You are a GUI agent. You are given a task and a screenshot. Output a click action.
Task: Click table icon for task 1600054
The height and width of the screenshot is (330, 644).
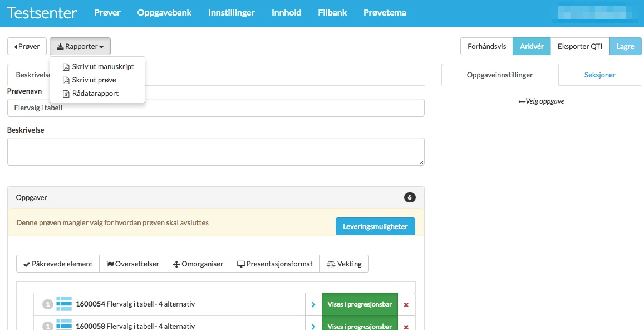[x=64, y=304]
